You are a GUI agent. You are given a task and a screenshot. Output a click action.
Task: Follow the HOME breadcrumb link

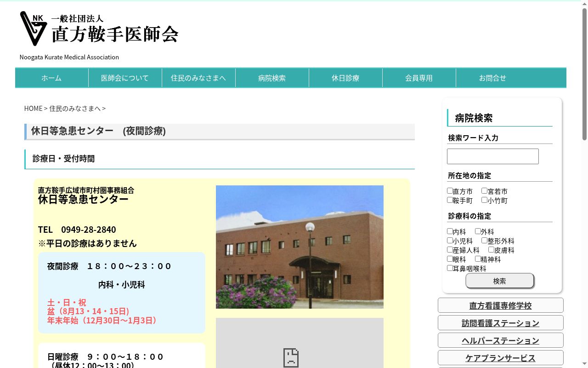coord(34,109)
